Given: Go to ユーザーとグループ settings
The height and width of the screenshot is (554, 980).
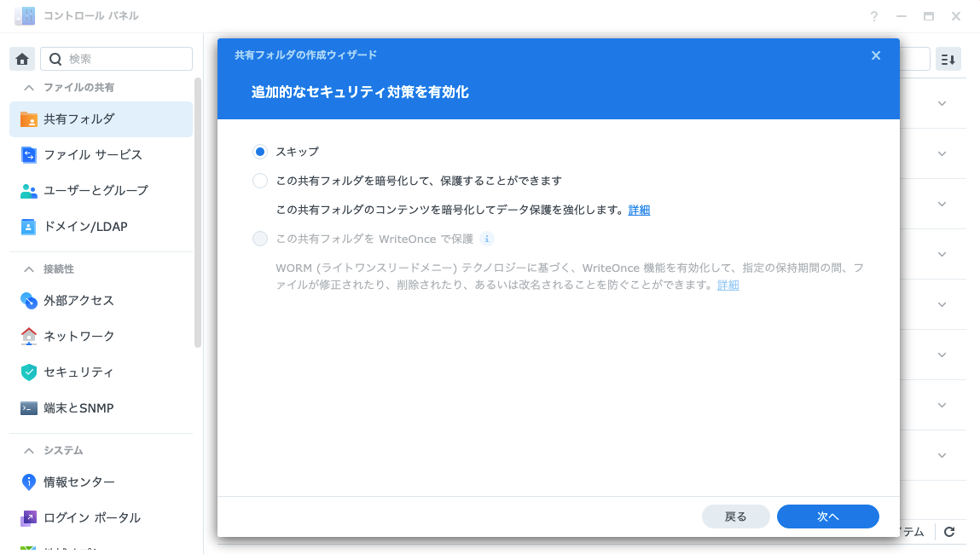Looking at the screenshot, I should (x=101, y=191).
